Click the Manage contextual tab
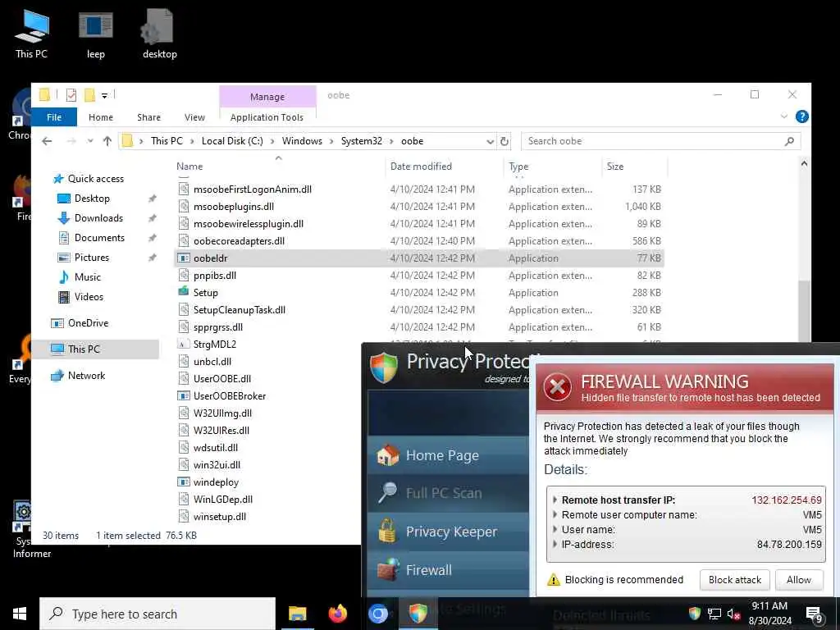840x630 pixels. click(x=267, y=97)
